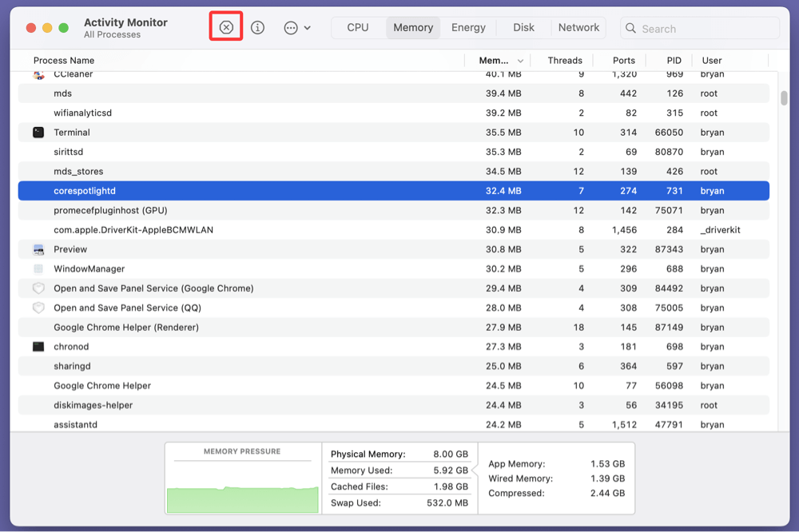The image size is (799, 532).
Task: Force quit the selected process
Action: (x=226, y=26)
